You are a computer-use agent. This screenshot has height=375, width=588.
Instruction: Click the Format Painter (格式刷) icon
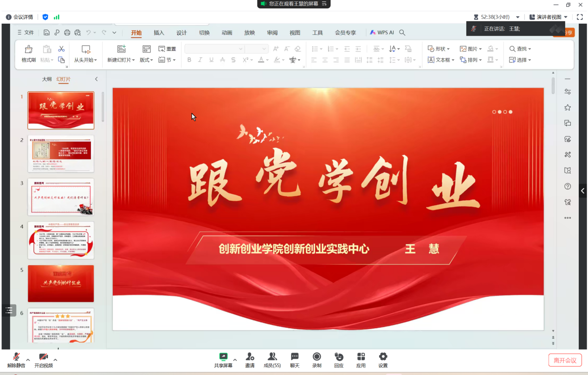28,49
